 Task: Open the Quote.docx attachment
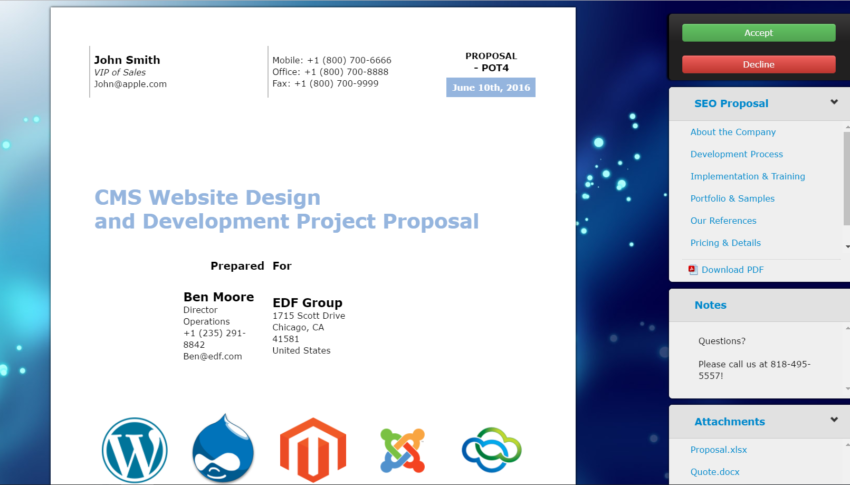[714, 472]
